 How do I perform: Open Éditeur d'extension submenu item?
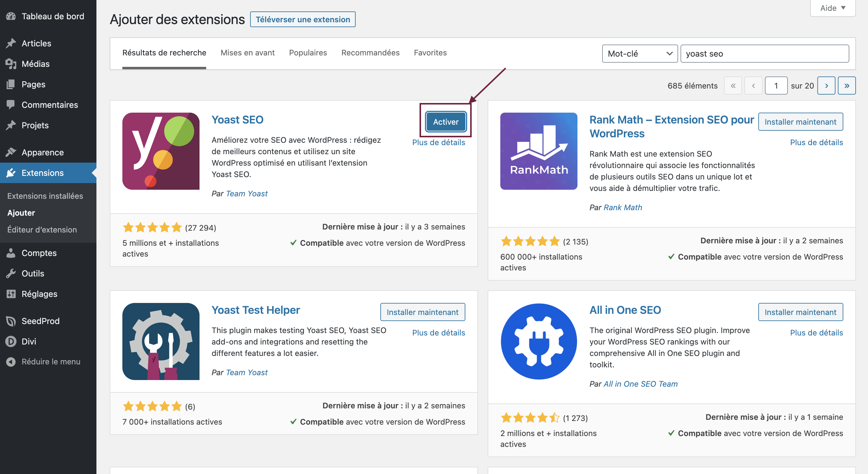[42, 229]
